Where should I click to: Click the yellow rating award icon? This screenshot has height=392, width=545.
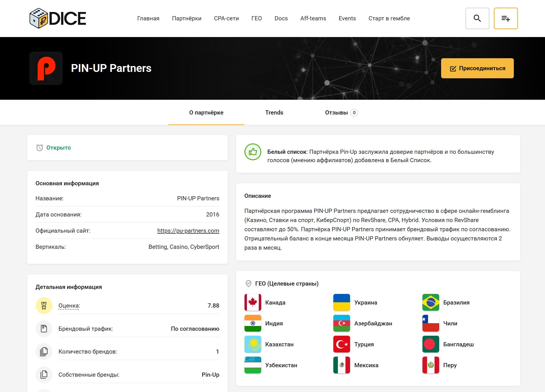pos(44,306)
